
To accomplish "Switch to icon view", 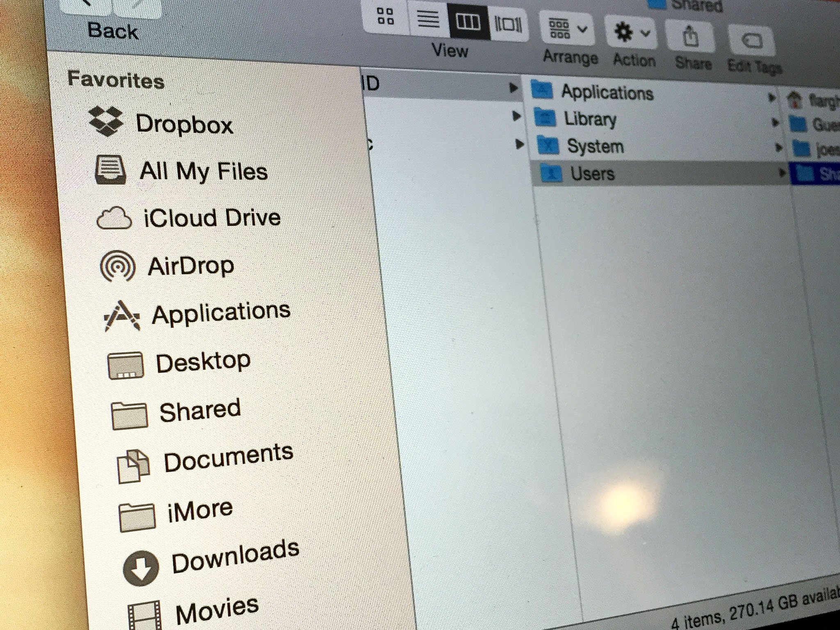I will pos(386,16).
